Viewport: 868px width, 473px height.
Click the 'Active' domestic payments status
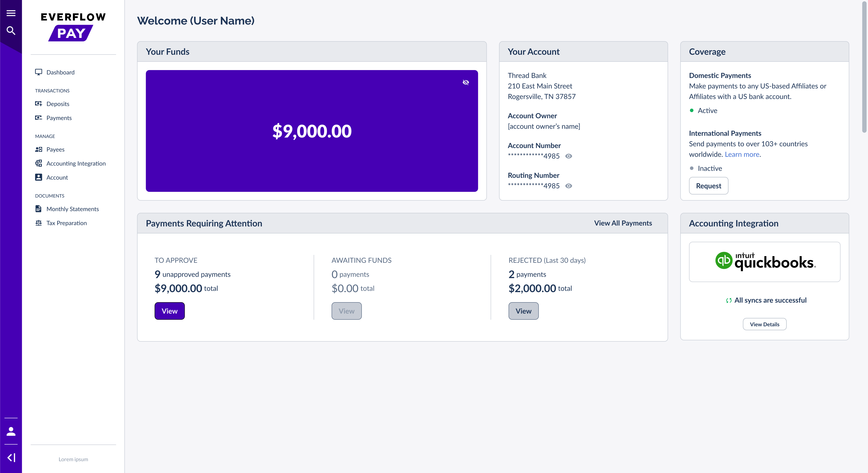[707, 111]
